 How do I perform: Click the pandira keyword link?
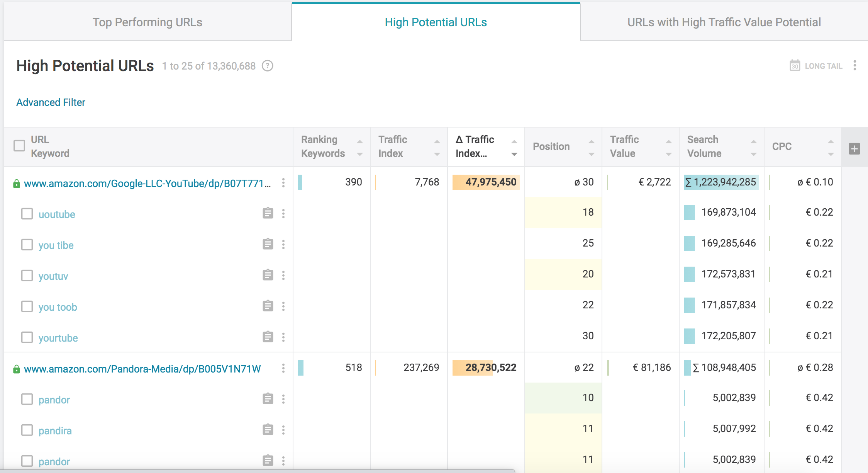coord(55,431)
